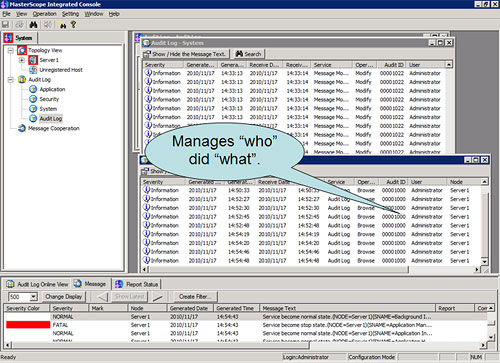Select Message Cooperation label in the tree
500x363 pixels.
pyautogui.click(x=54, y=128)
